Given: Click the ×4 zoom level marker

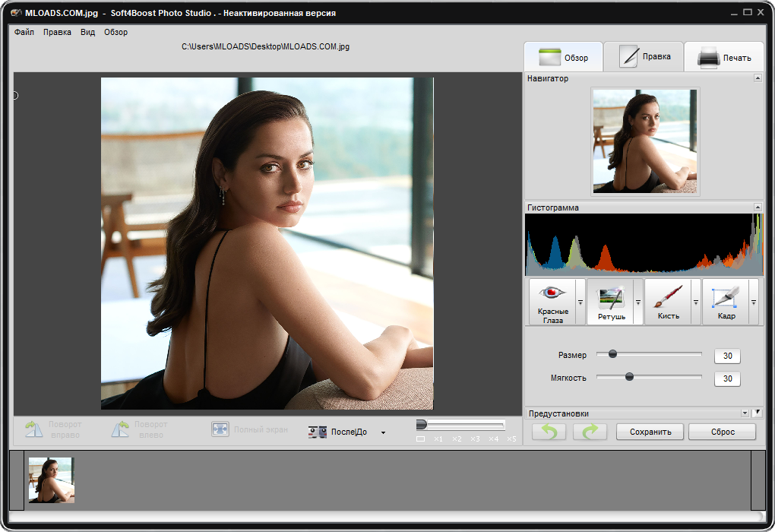Looking at the screenshot, I should pos(493,439).
